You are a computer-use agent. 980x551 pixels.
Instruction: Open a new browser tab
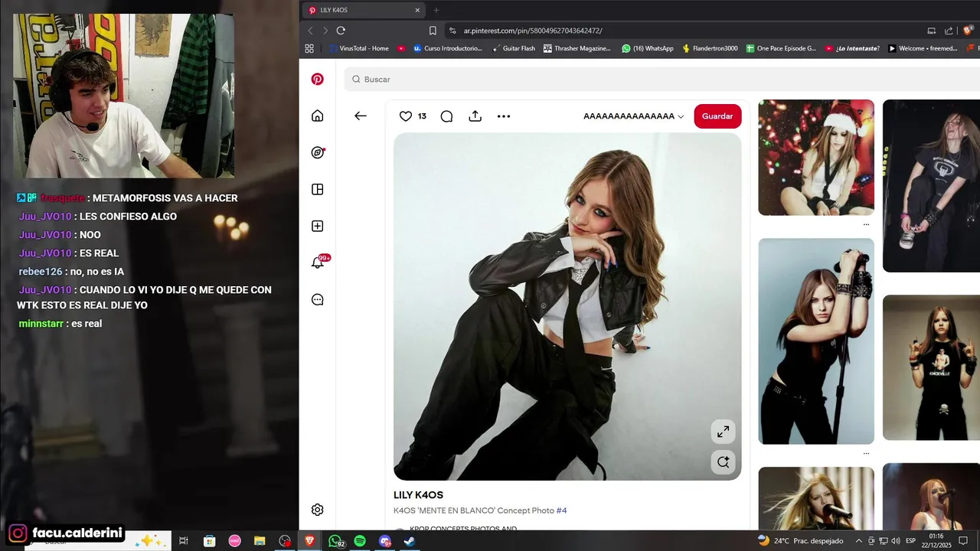coord(436,10)
